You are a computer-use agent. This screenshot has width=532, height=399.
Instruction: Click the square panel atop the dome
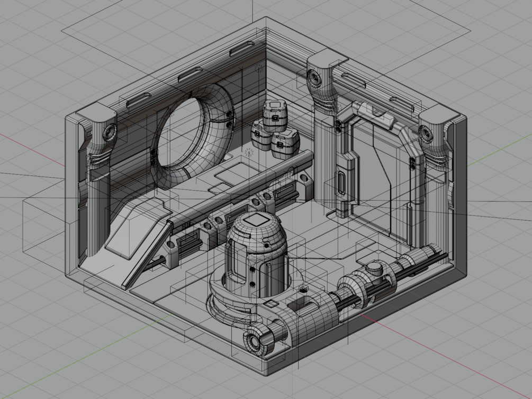pyautogui.click(x=257, y=220)
